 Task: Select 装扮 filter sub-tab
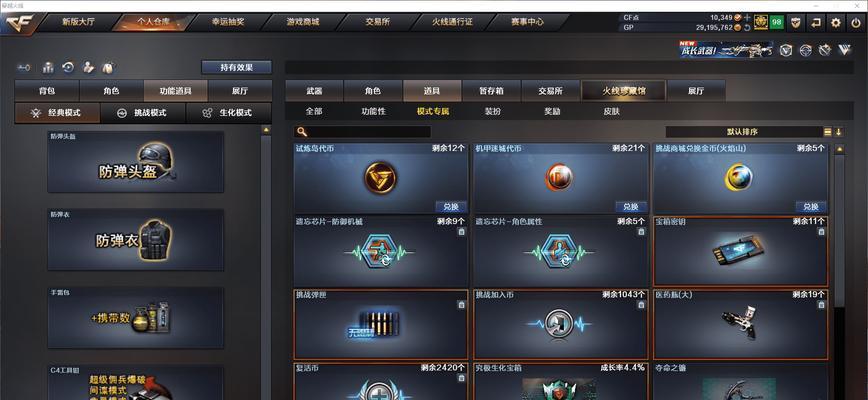point(493,111)
